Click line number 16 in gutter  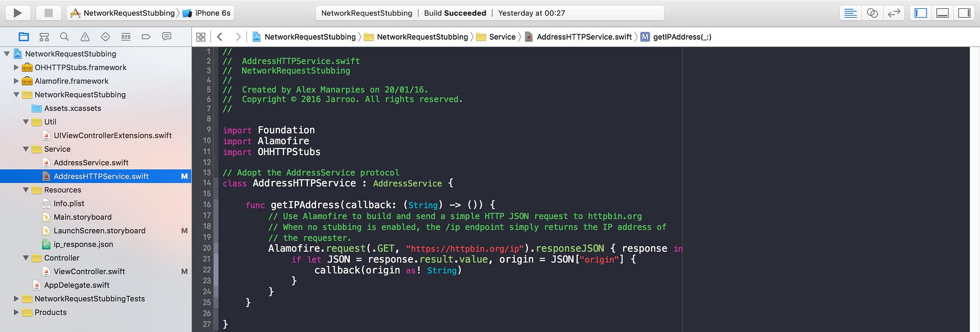(207, 205)
